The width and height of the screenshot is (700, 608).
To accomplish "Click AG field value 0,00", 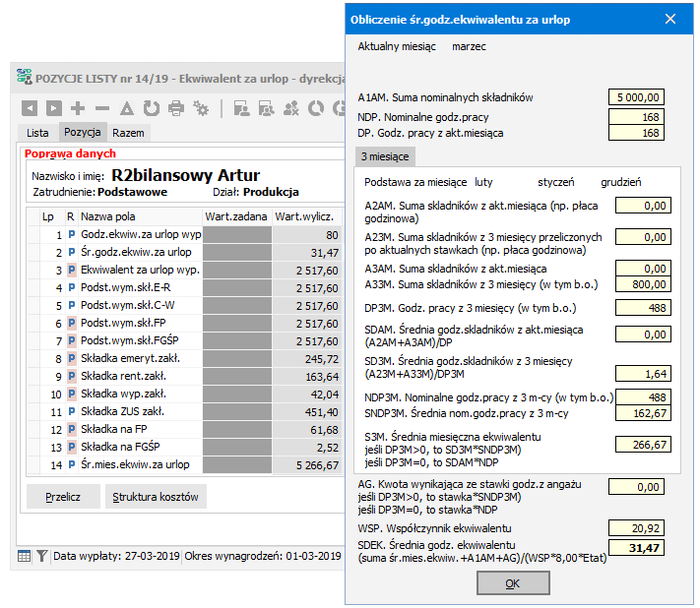I will 636,487.
